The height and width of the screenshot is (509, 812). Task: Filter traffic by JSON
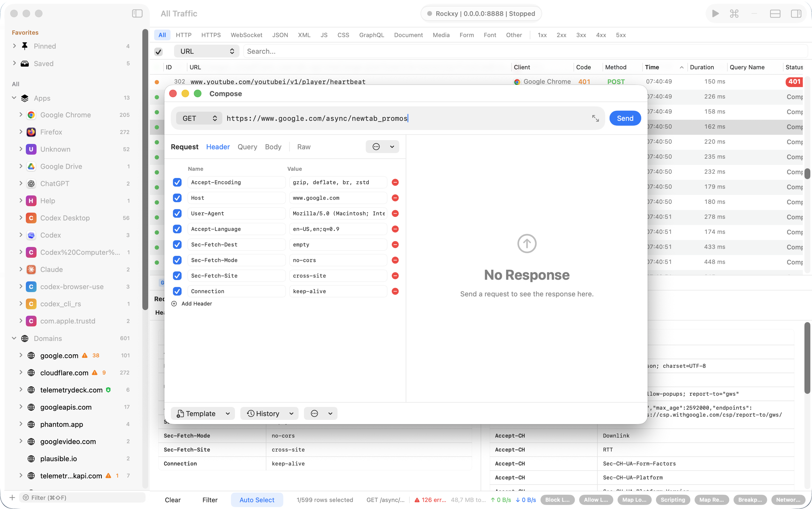[x=280, y=35]
